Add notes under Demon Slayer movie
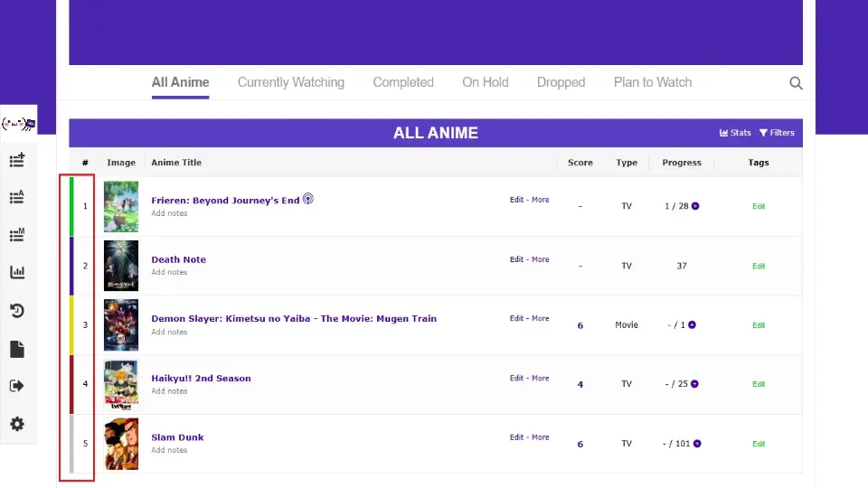This screenshot has height=488, width=868. pos(169,332)
